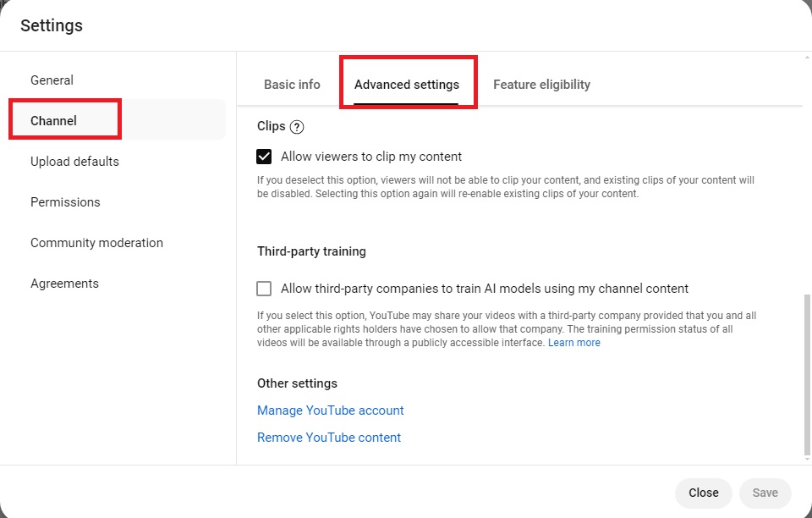This screenshot has height=518, width=812.
Task: Open the Feature eligibility tab
Action: click(541, 85)
